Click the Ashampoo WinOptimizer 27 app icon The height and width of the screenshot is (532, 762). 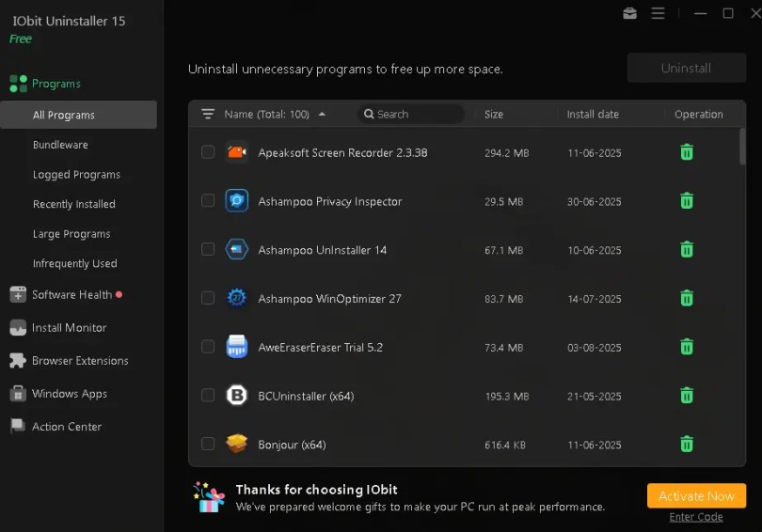[237, 298]
